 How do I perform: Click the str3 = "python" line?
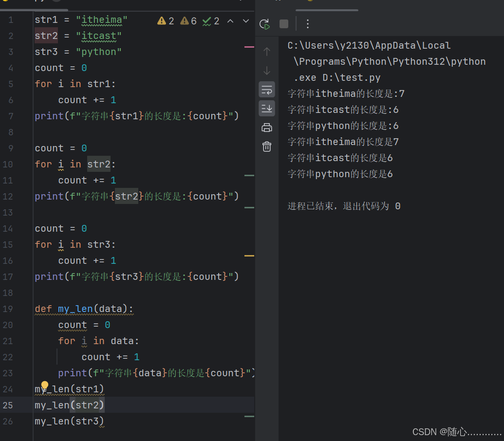(x=78, y=52)
